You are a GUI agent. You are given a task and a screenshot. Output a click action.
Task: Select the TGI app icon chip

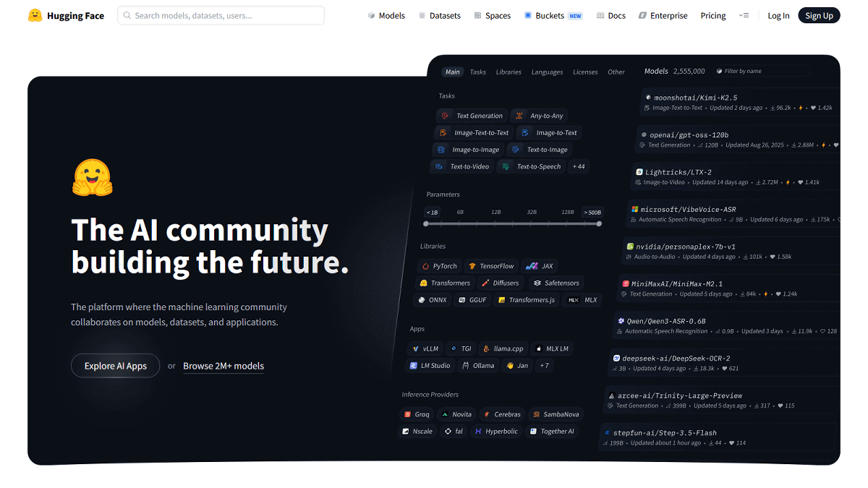pos(461,348)
